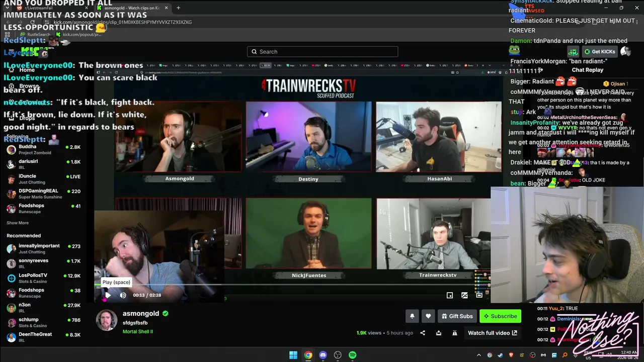Open Buddha's channel in Following list
This screenshot has width=644, height=362.
(43, 150)
